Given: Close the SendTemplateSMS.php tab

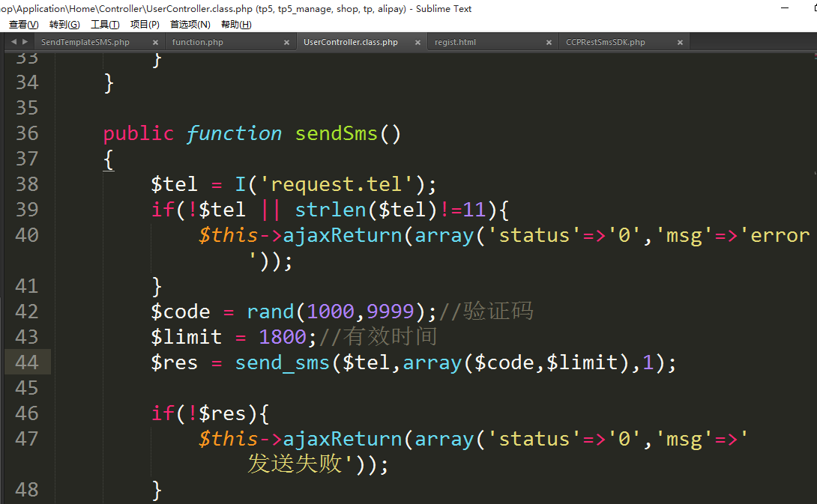Looking at the screenshot, I should click(x=155, y=43).
